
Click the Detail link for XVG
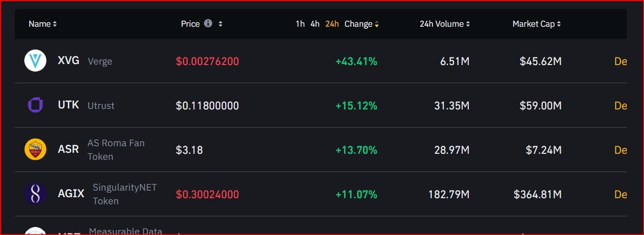tap(620, 62)
